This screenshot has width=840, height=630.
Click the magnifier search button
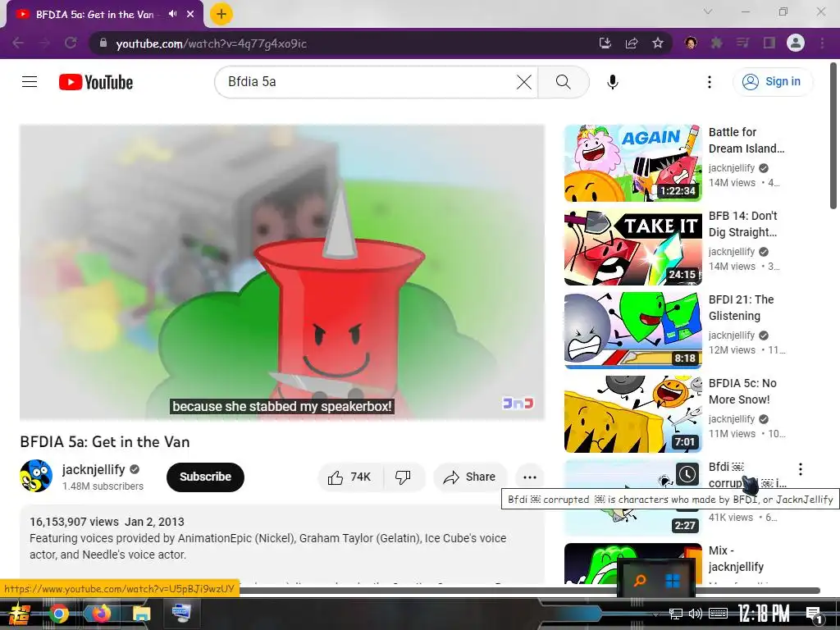click(x=563, y=82)
